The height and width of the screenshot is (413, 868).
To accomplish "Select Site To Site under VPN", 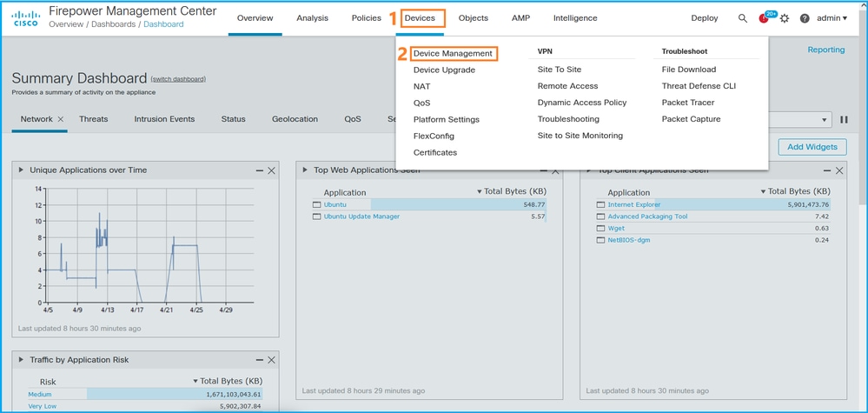I will 559,70.
